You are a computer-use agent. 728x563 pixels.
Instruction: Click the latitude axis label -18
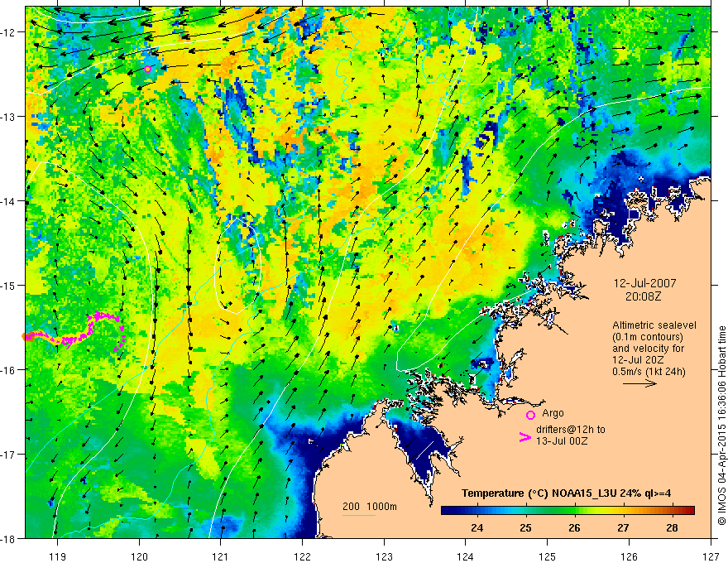coord(9,538)
